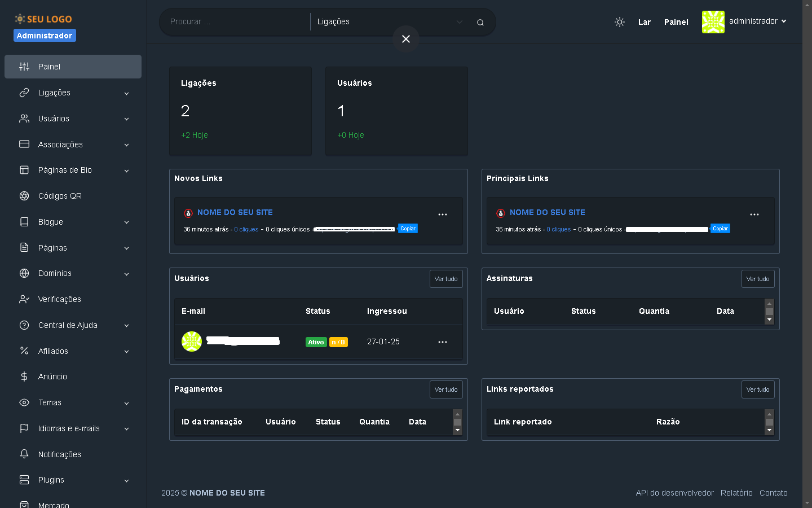Click the three-dot menu in Novos Links
The width and height of the screenshot is (812, 508).
click(x=442, y=214)
